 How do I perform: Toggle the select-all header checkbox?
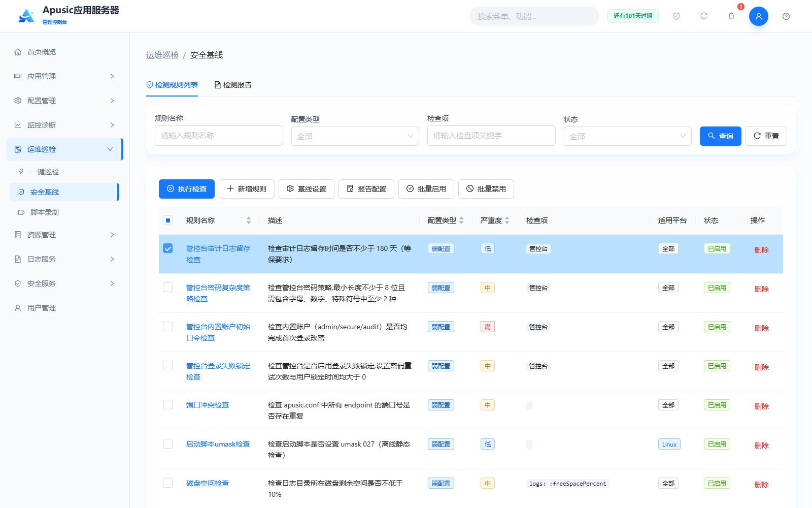point(168,220)
